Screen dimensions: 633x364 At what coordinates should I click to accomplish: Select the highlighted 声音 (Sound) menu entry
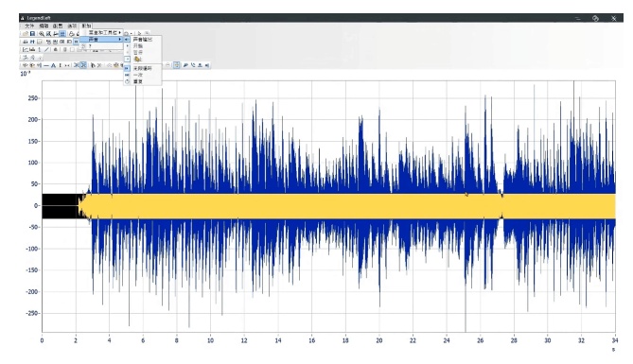pos(101,40)
